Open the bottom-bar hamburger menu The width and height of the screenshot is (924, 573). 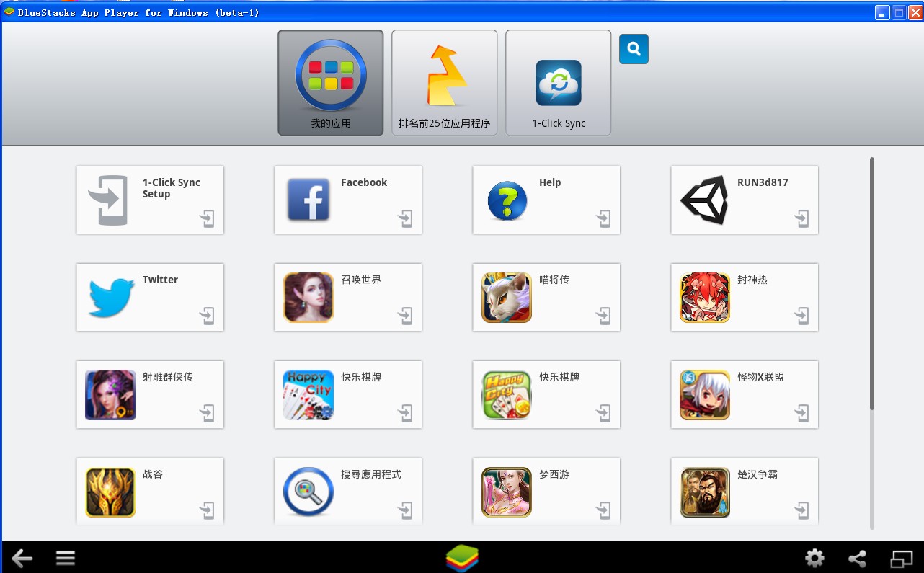[66, 558]
